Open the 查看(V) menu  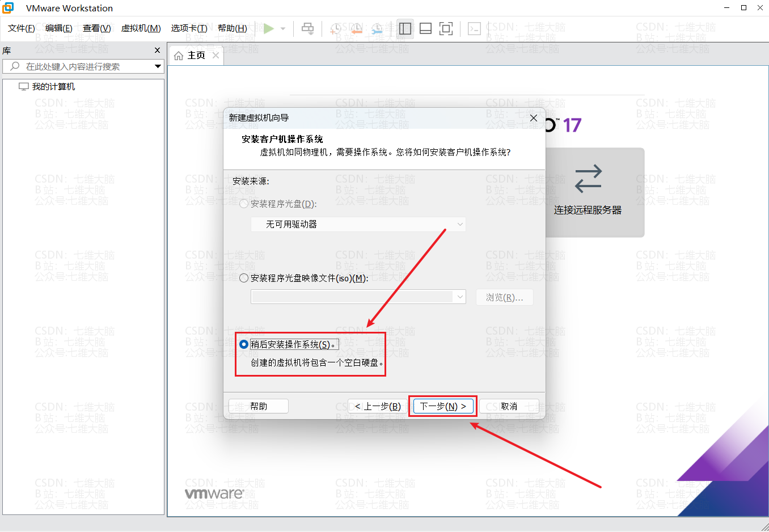(x=97, y=28)
